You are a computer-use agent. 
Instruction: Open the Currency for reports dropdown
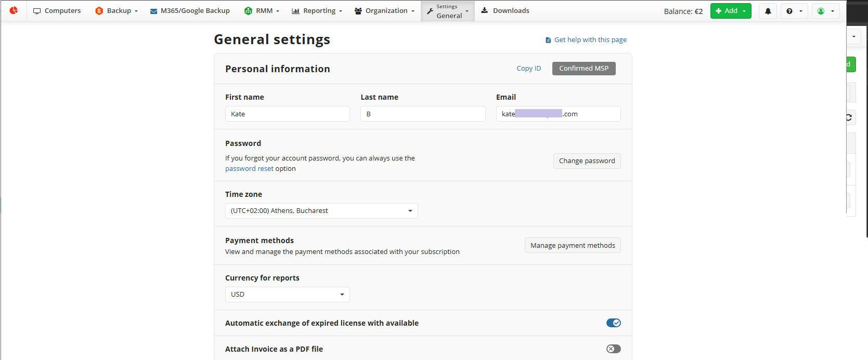pos(287,295)
